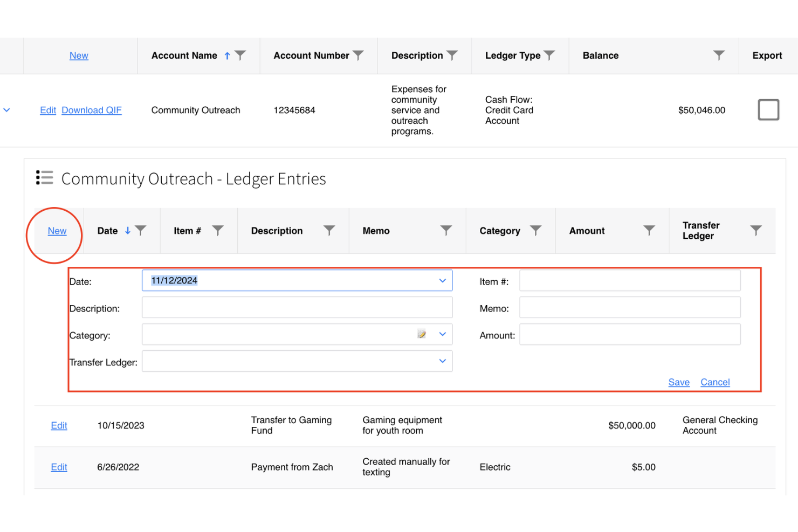
Task: Collapse the Community Outreach account row
Action: 7,109
